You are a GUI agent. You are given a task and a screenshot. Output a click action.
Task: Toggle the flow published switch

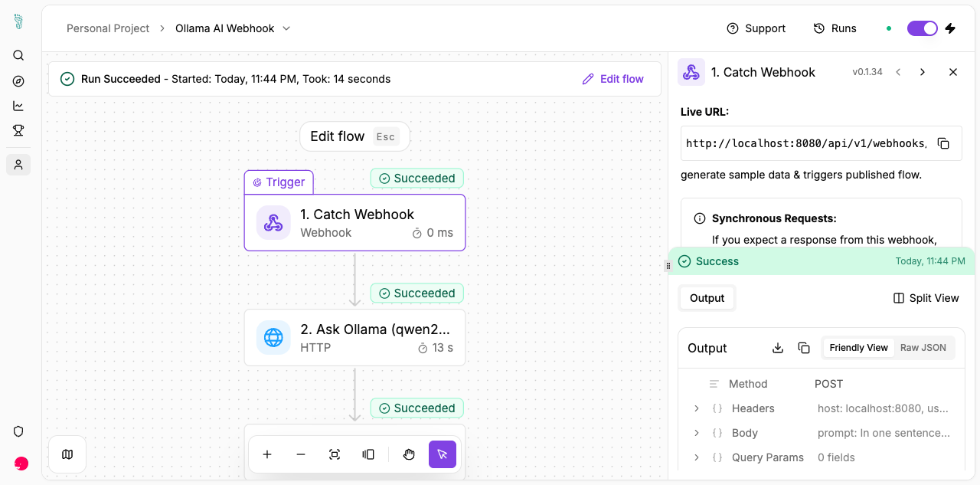(x=923, y=28)
